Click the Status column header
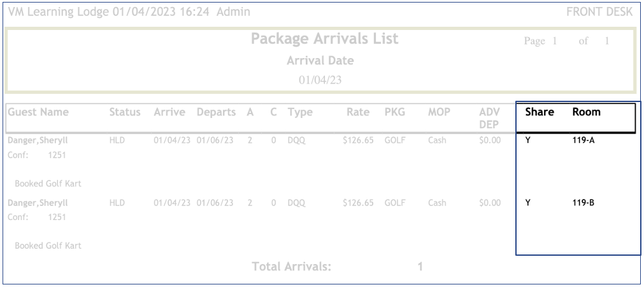 pyautogui.click(x=125, y=112)
